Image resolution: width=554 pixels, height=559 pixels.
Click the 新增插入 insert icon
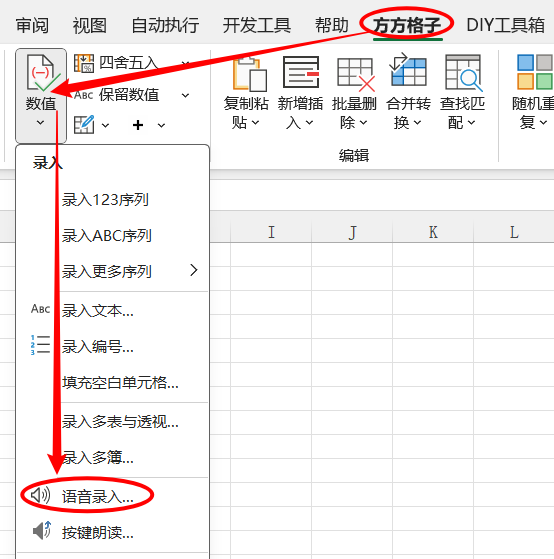pyautogui.click(x=301, y=72)
